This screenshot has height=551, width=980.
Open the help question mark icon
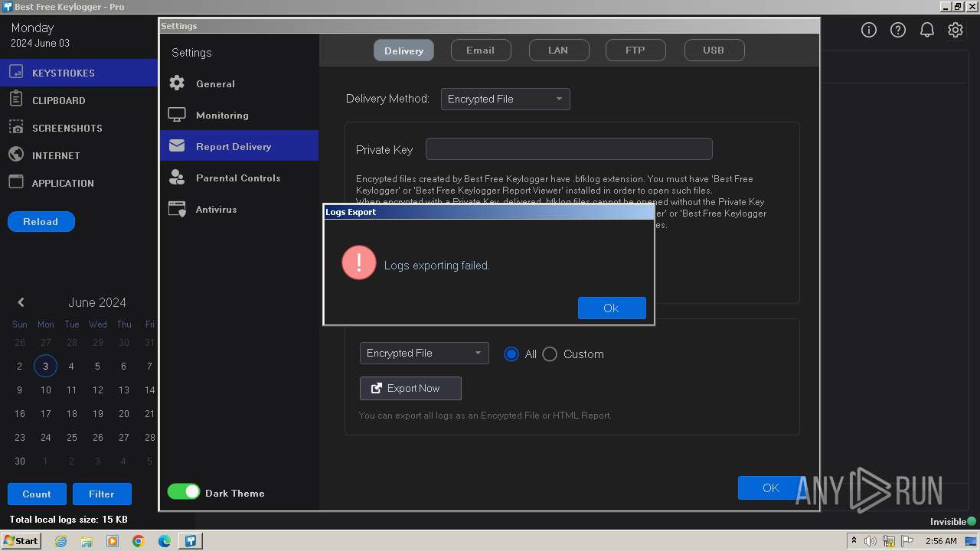(x=898, y=30)
